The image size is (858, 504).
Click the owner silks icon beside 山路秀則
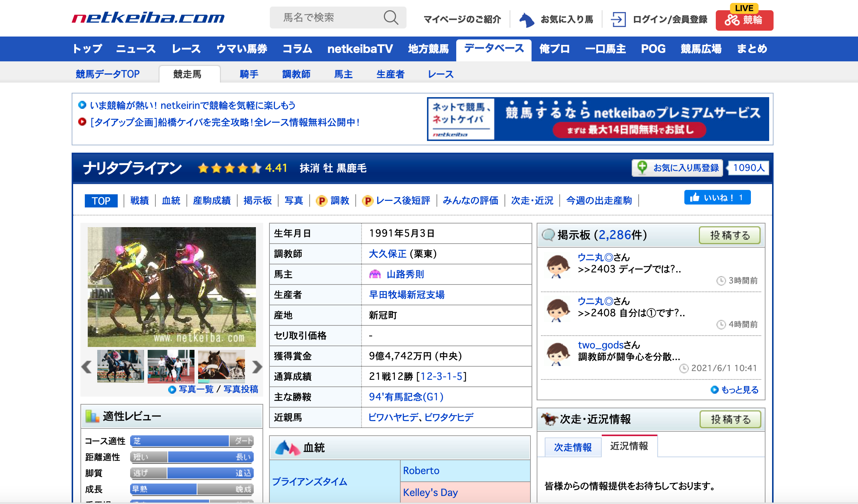tap(375, 274)
